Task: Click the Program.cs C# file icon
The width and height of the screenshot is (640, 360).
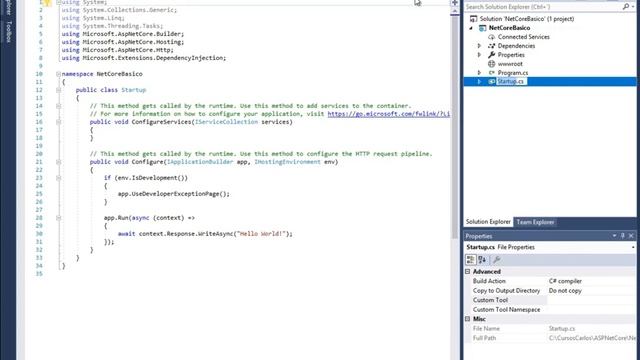Action: point(491,73)
